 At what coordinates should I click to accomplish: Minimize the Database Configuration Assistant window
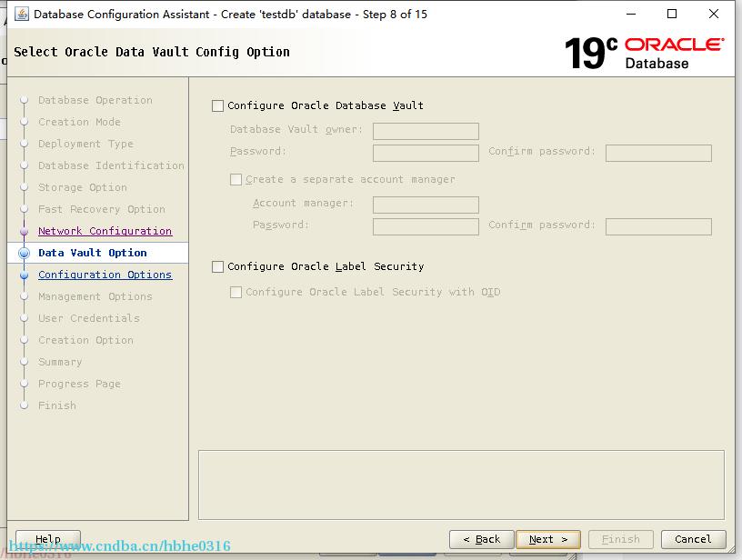tap(631, 14)
